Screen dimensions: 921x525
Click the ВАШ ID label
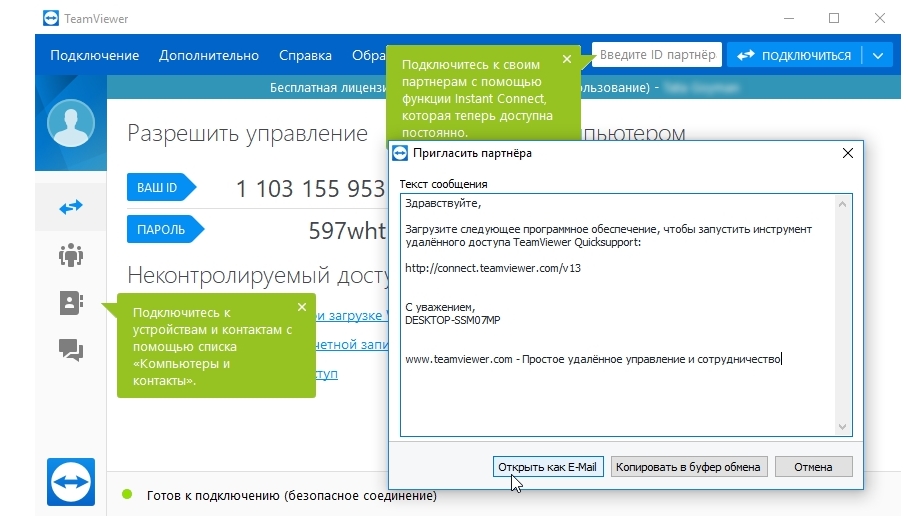pos(161,187)
